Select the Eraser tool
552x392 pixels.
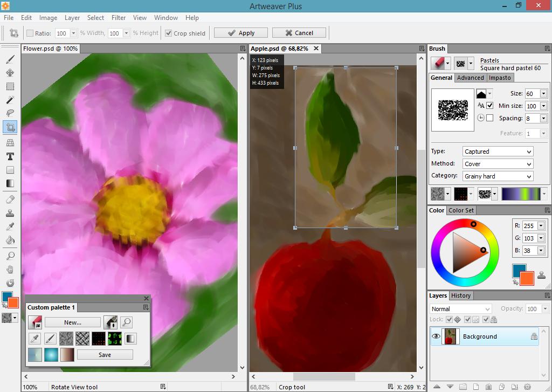(x=10, y=199)
